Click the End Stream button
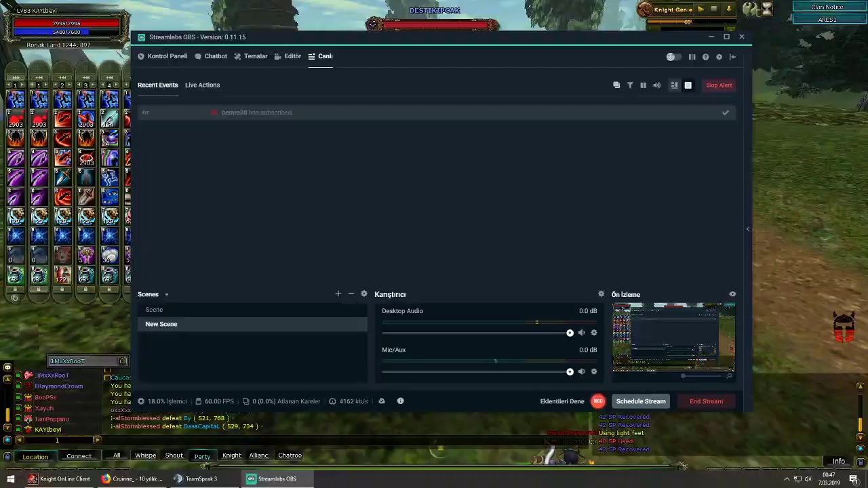Screen dimensions: 868x488 click(x=706, y=401)
